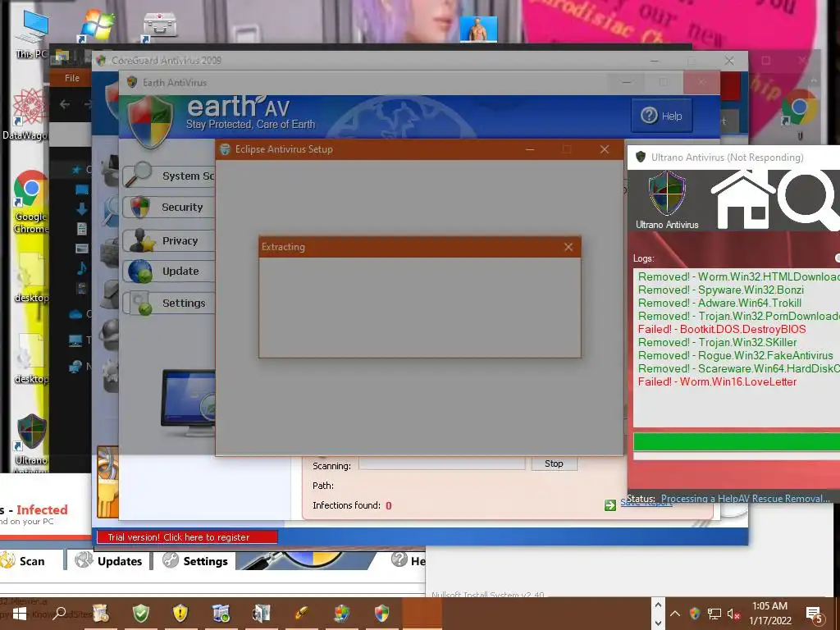
Task: Open the Help tab in the bottom antivirus window
Action: point(409,560)
